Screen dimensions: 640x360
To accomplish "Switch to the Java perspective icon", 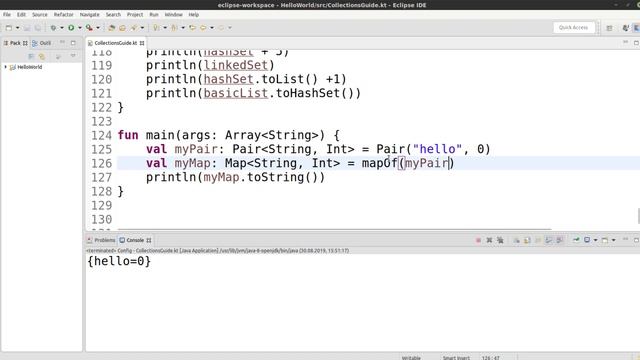I will [625, 28].
